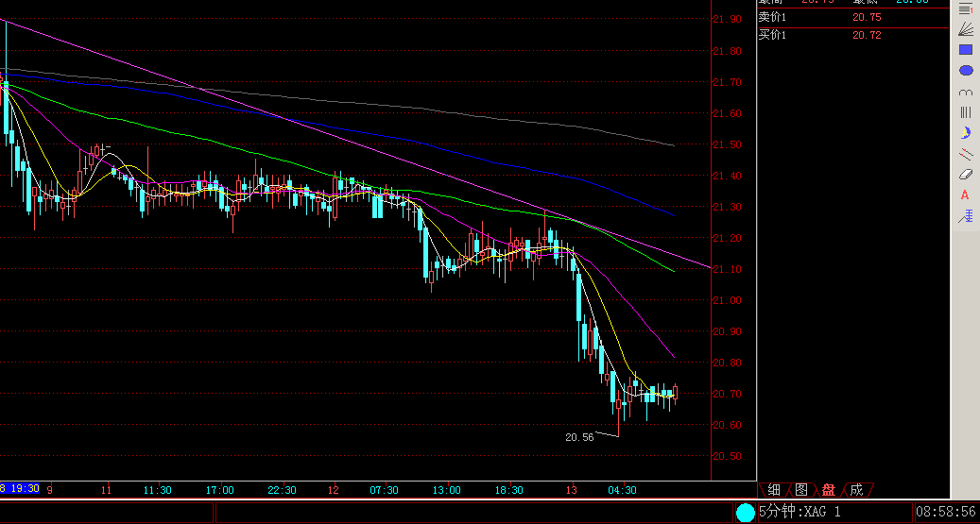Open the 盘 tab

coord(828,490)
